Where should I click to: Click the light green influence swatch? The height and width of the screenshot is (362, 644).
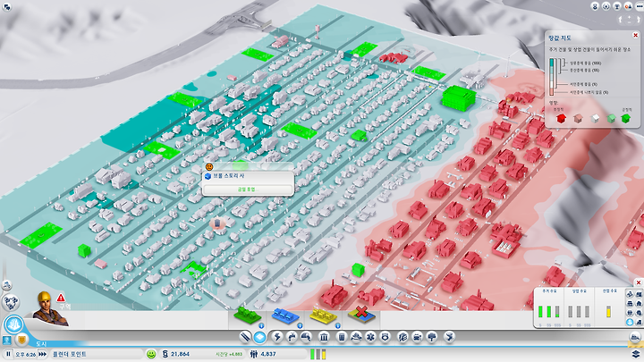[611, 119]
